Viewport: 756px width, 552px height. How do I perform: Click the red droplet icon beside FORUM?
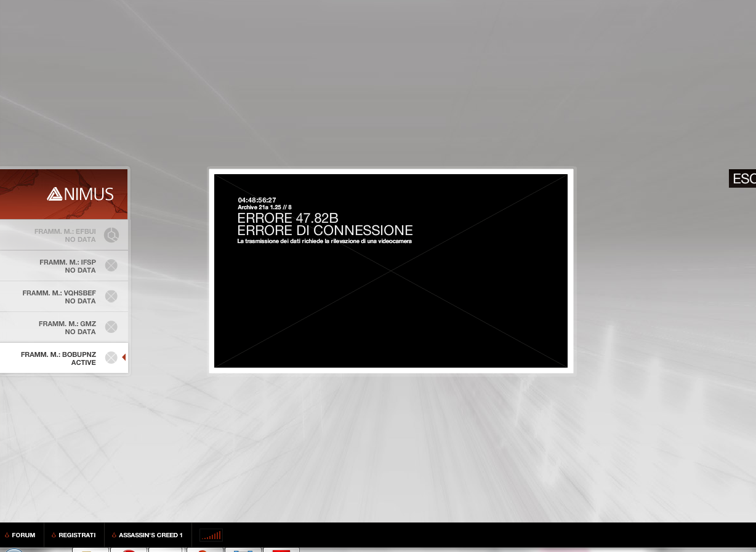click(x=7, y=535)
